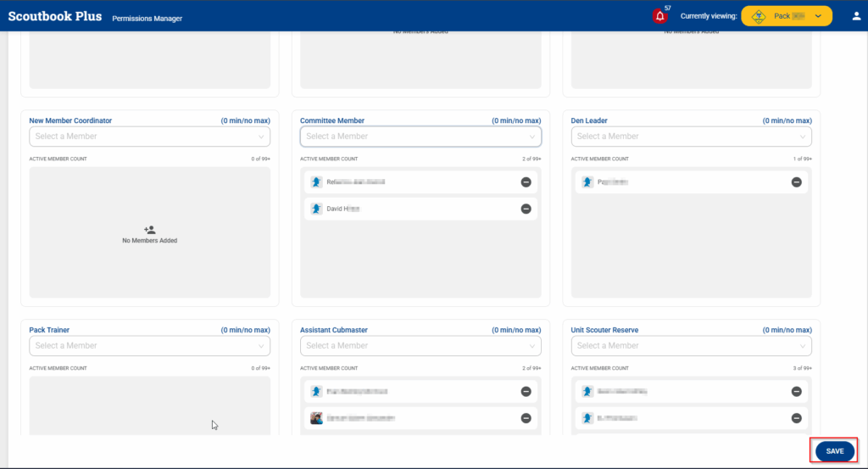This screenshot has width=868, height=469.
Task: Remove the first Committee Member entry
Action: (x=526, y=182)
